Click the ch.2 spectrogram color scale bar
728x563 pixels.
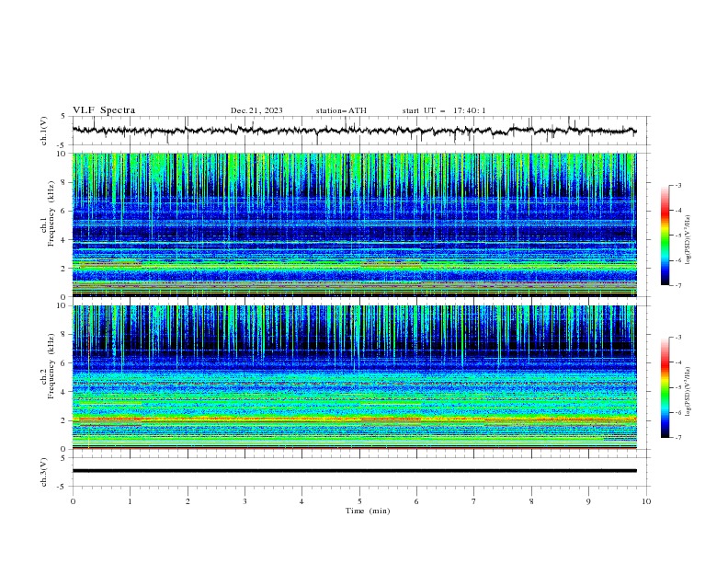click(665, 387)
